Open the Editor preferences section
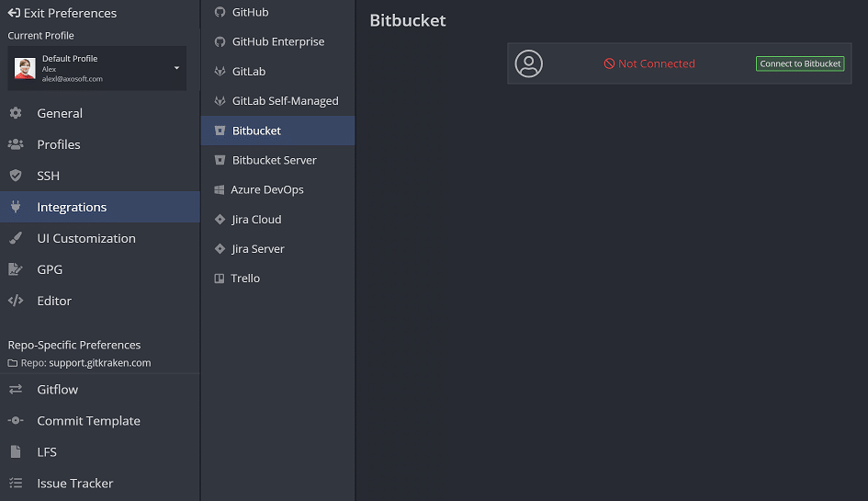 pyautogui.click(x=99, y=301)
